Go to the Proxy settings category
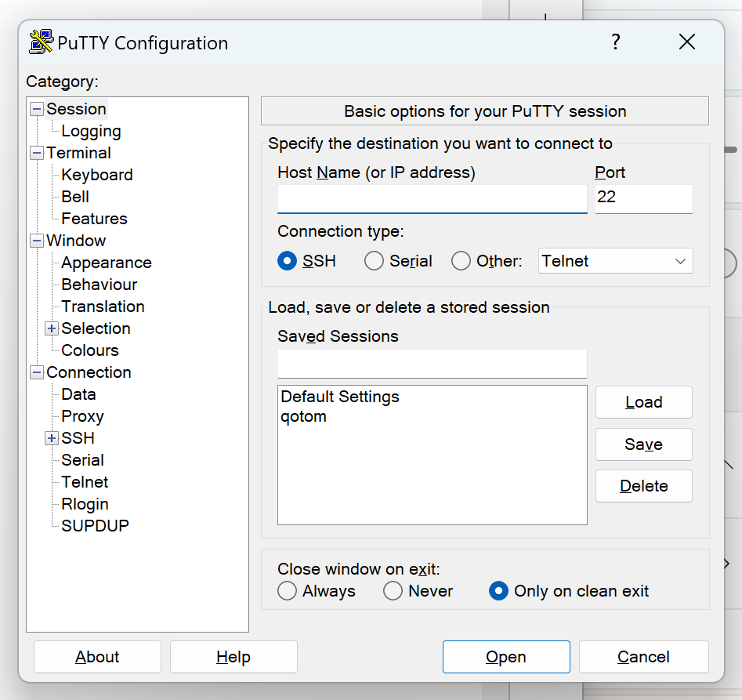Screen dimensions: 742x700 82,416
